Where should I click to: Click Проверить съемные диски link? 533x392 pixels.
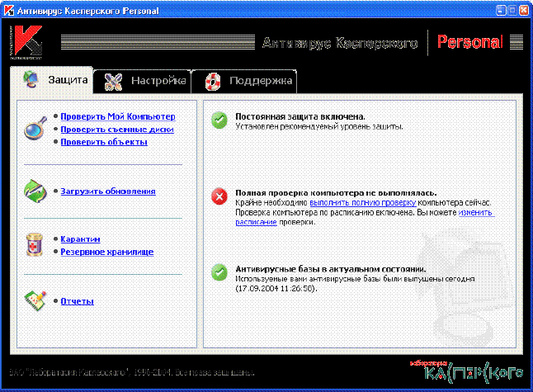click(117, 130)
